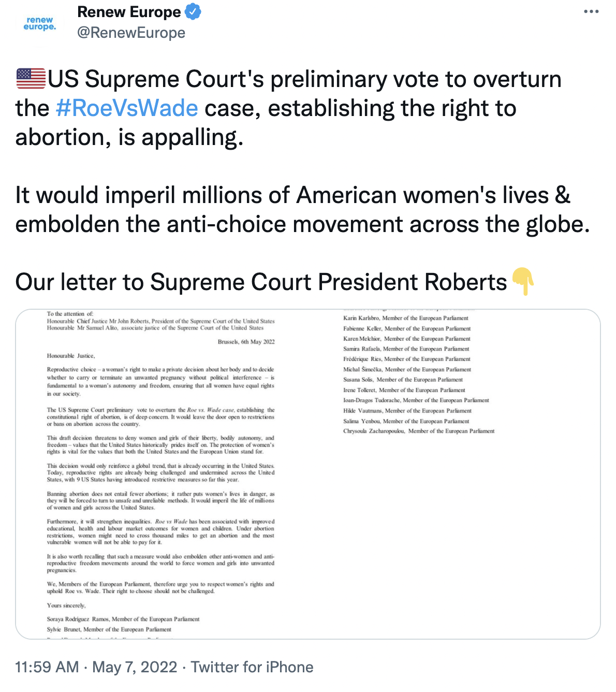Click the May 7, 2022 date

[135, 667]
